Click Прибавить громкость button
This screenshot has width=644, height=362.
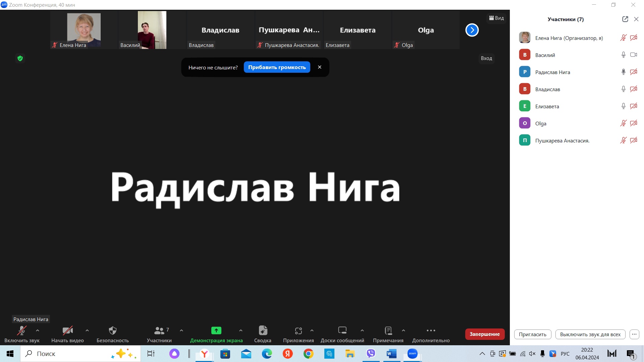[277, 67]
